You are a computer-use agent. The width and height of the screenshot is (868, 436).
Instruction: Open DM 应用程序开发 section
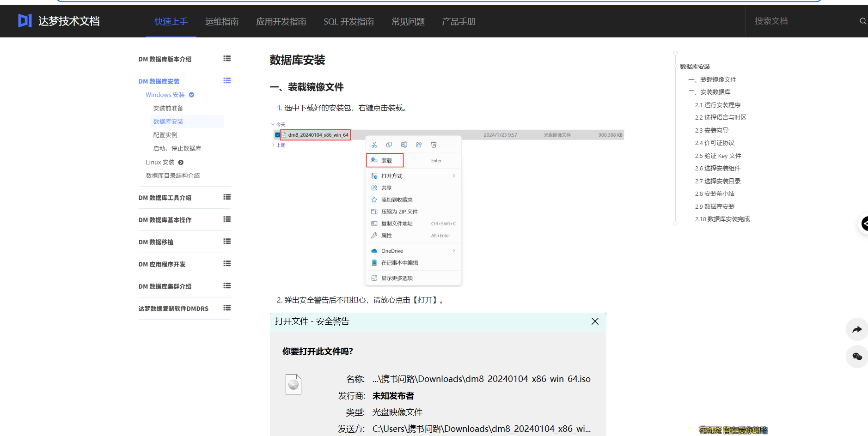point(162,264)
